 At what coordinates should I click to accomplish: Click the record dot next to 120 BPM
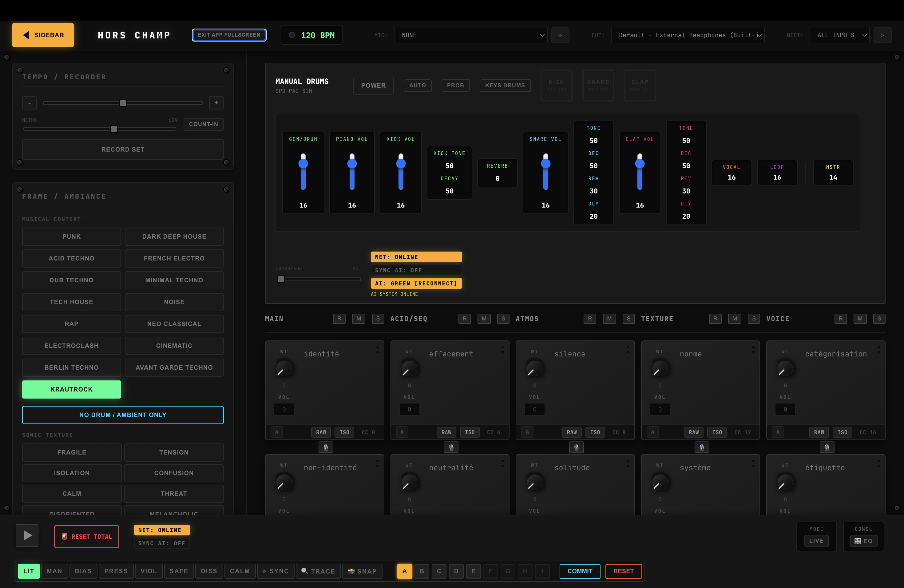point(292,35)
